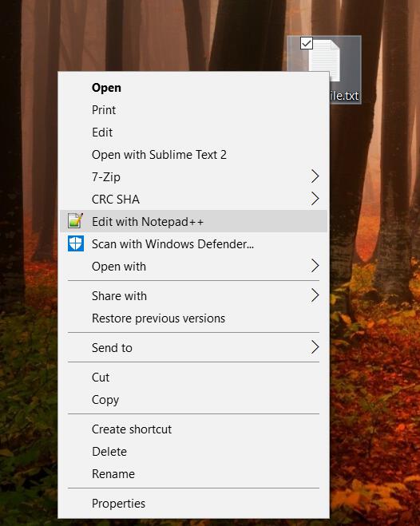
Task: Open Properties from the context menu
Action: pos(193,504)
